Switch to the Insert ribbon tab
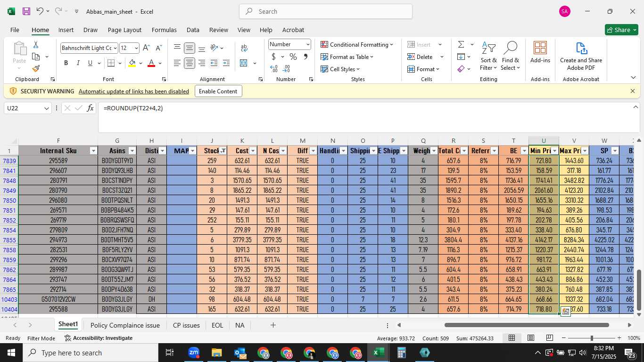The height and width of the screenshot is (362, 644). pyautogui.click(x=66, y=30)
